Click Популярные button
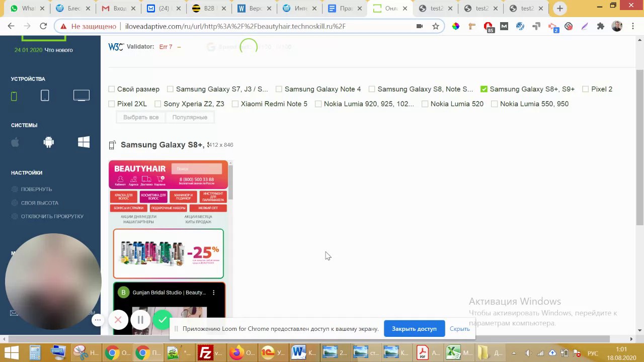 (x=190, y=117)
